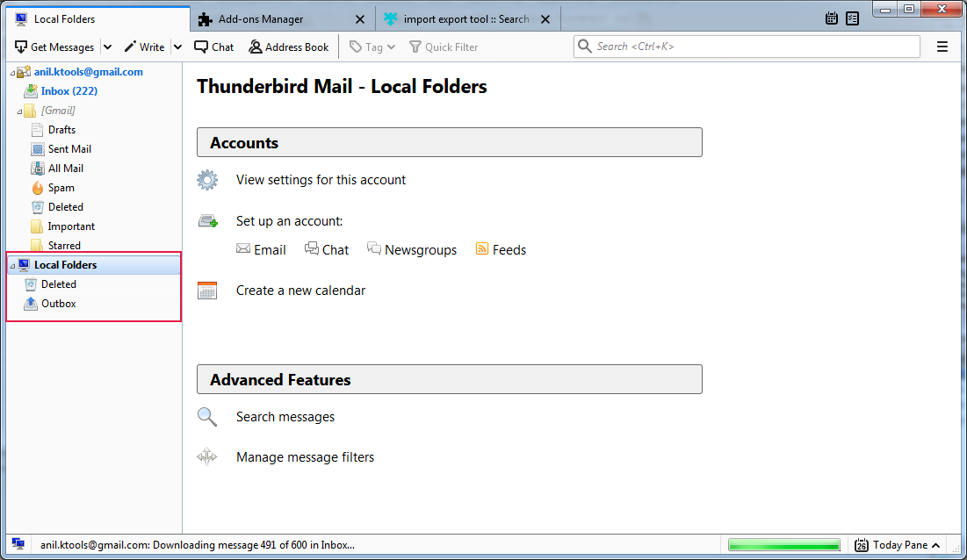Set up a Newsgroups account
967x560 pixels.
421,249
